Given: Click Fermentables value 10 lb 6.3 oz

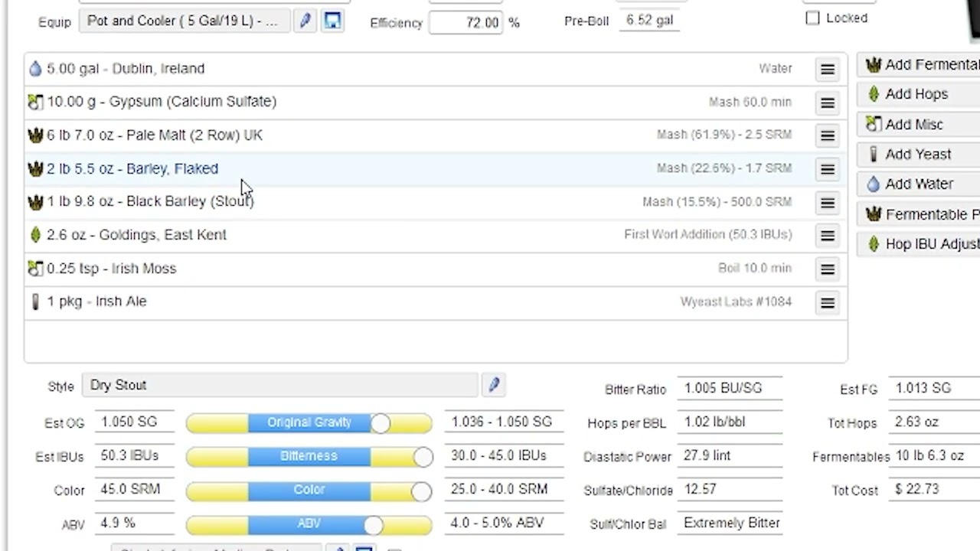Looking at the screenshot, I should [x=934, y=456].
